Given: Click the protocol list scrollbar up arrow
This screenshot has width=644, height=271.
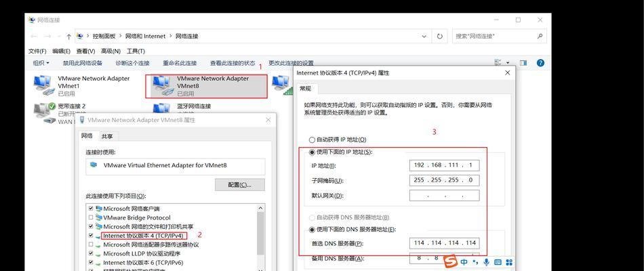Looking at the screenshot, I should point(260,209).
